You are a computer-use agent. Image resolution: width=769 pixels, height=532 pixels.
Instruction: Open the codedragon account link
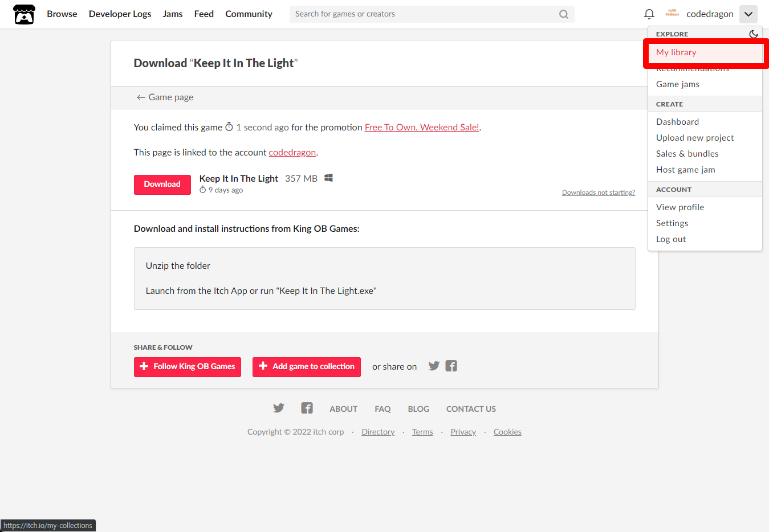coord(292,153)
